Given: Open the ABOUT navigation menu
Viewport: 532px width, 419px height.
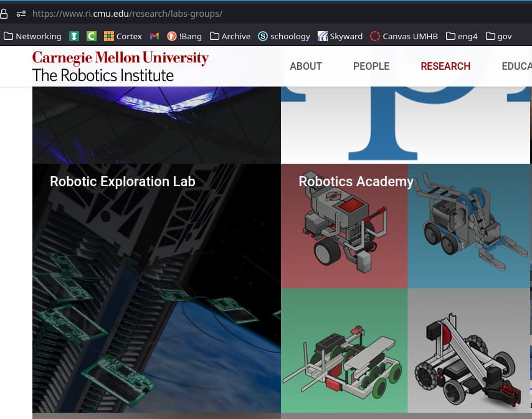Looking at the screenshot, I should point(306,66).
